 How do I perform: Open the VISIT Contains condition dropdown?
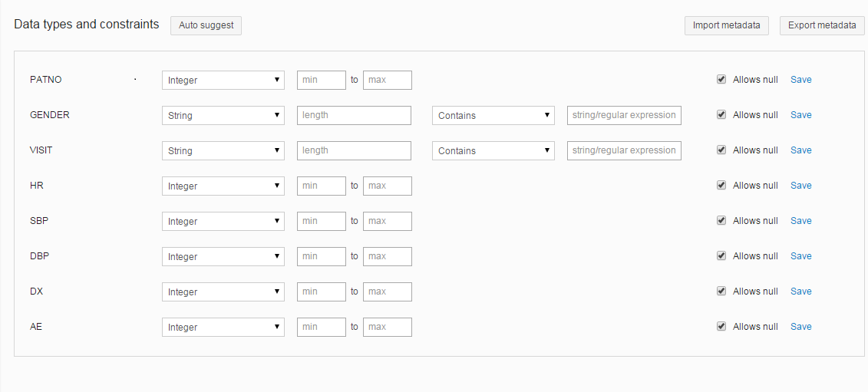coord(493,150)
